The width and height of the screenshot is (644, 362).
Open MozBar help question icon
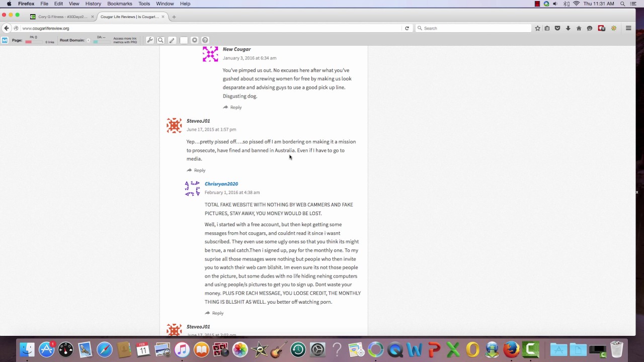coord(205,40)
